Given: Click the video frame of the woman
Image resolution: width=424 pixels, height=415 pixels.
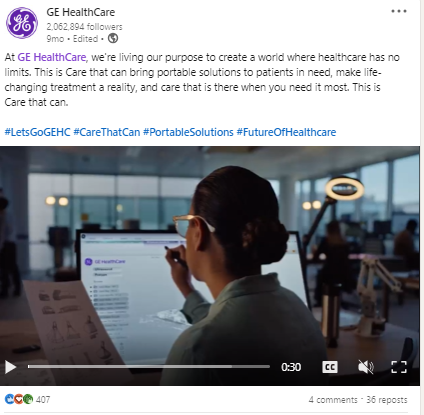Looking at the screenshot, I should 210,253.
